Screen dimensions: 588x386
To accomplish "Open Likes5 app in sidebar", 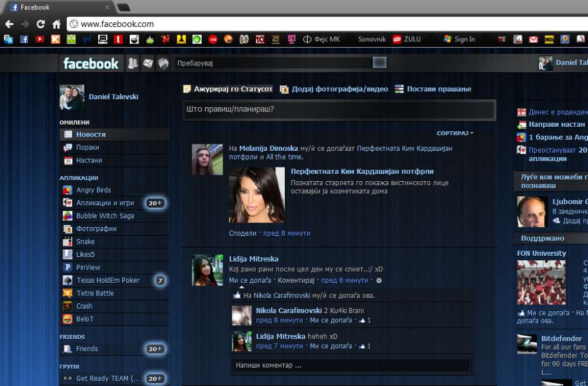I will 85,255.
